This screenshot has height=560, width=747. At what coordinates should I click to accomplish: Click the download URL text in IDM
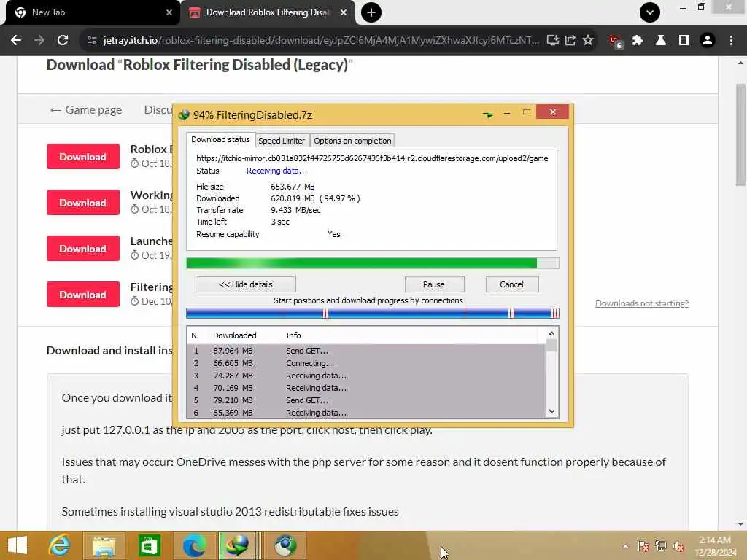(372, 158)
